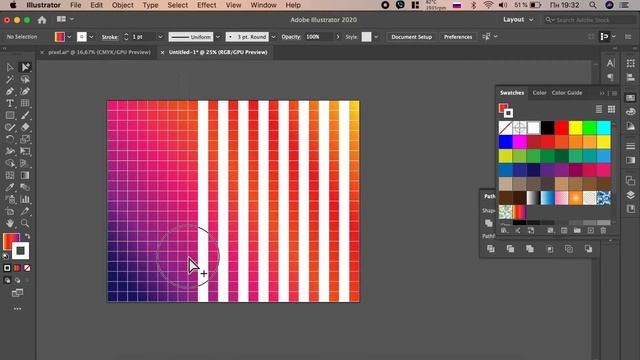The image size is (640, 360).
Task: Select the Zoom tool magnifier
Action: pyautogui.click(x=25, y=223)
